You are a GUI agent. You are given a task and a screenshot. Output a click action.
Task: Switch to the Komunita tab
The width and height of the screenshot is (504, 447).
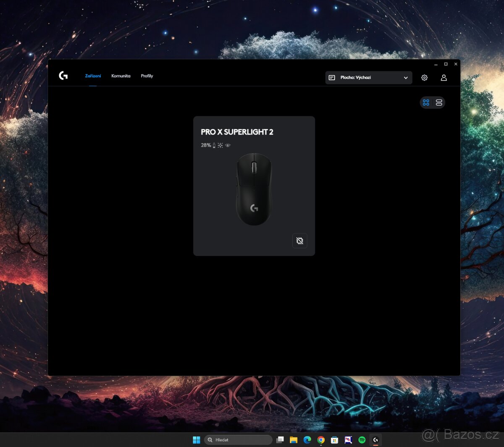121,76
